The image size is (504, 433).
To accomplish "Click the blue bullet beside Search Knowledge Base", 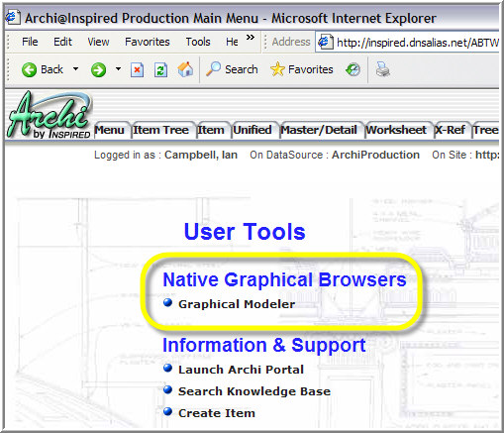I will tap(168, 389).
